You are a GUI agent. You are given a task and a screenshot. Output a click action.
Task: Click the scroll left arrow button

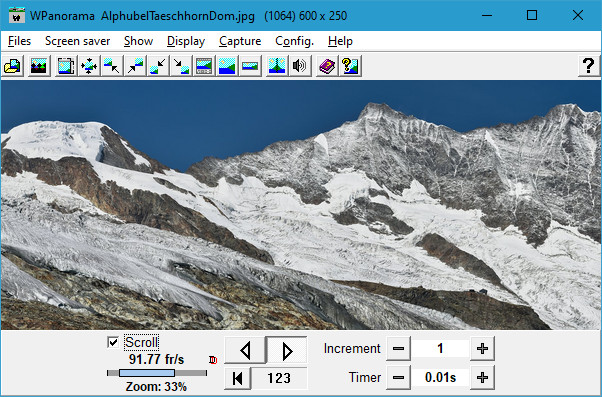pos(245,350)
